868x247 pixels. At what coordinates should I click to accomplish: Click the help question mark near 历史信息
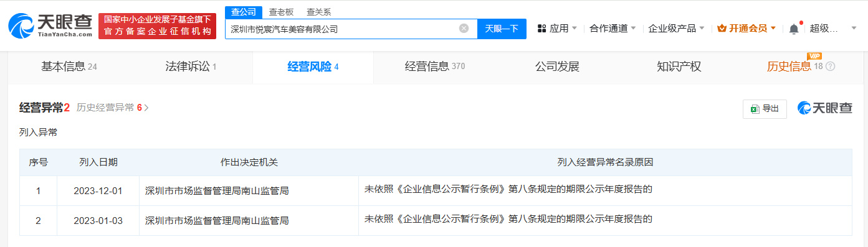[x=830, y=67]
